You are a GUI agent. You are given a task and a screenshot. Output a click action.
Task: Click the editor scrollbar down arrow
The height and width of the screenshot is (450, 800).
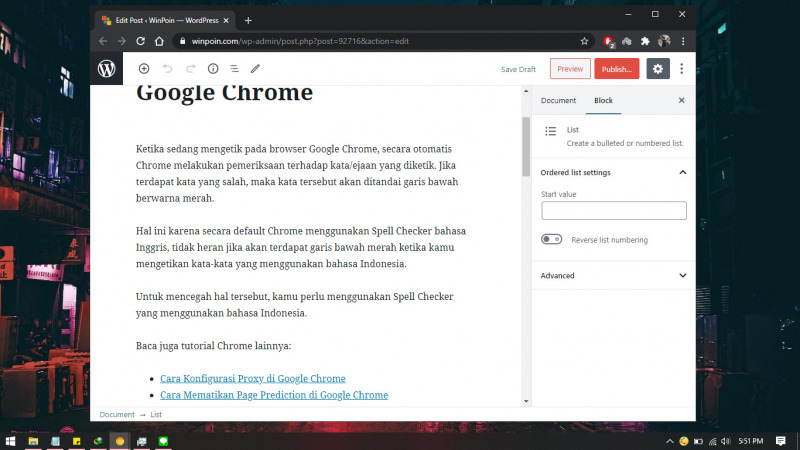526,402
